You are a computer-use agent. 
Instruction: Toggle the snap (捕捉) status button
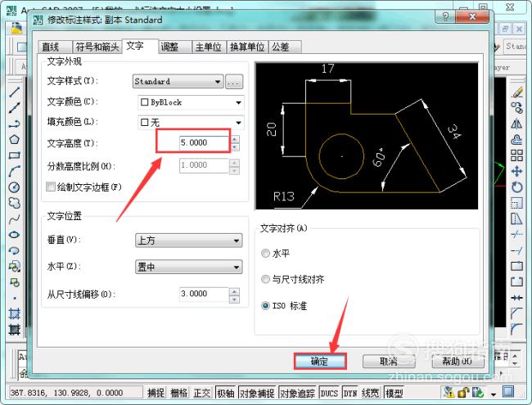(x=156, y=393)
